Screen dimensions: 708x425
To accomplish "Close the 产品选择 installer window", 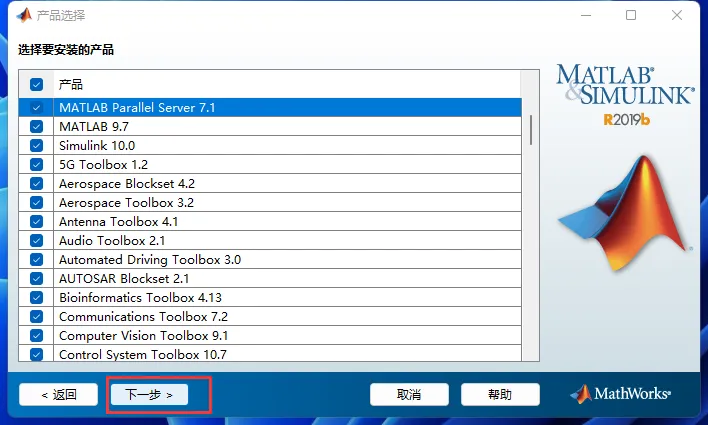I will click(677, 15).
